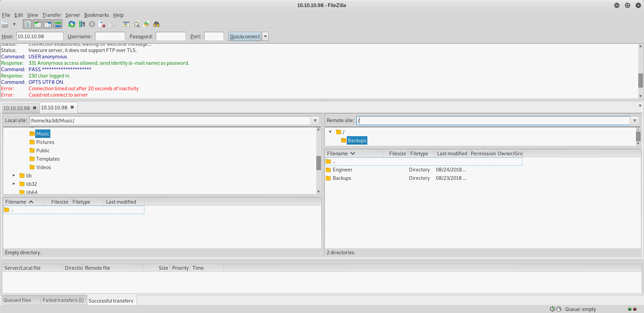Open Remote site path dropdown
644x313 pixels.
635,120
